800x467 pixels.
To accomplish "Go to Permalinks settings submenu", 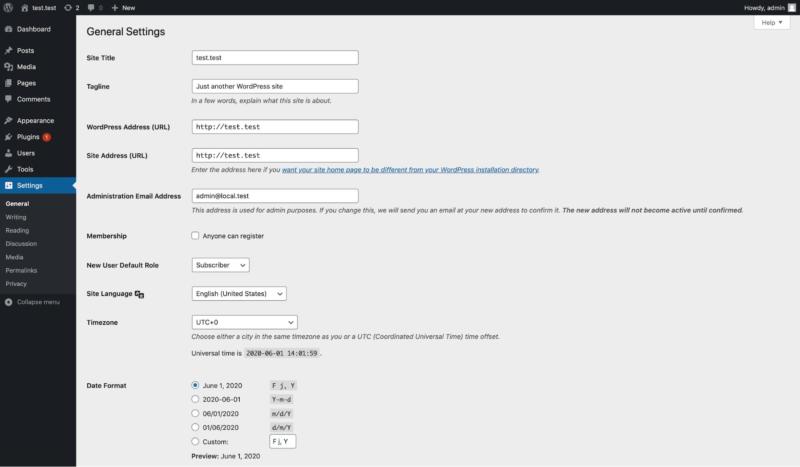I will coord(21,270).
